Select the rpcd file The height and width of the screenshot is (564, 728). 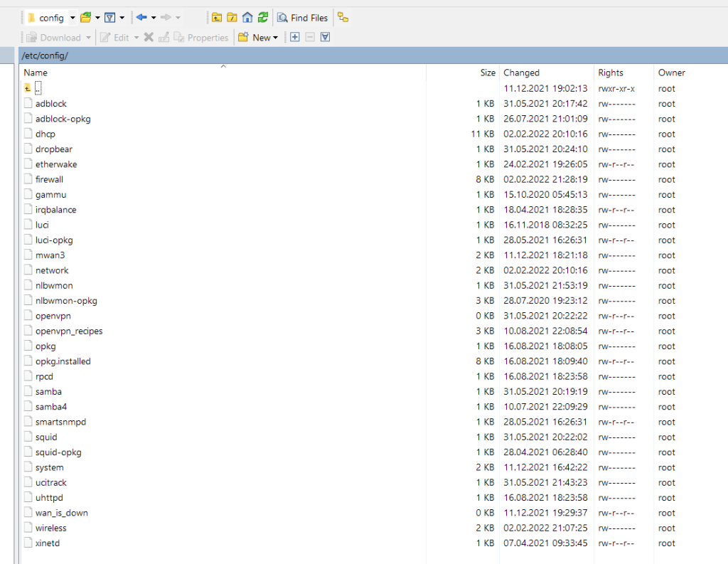point(44,376)
